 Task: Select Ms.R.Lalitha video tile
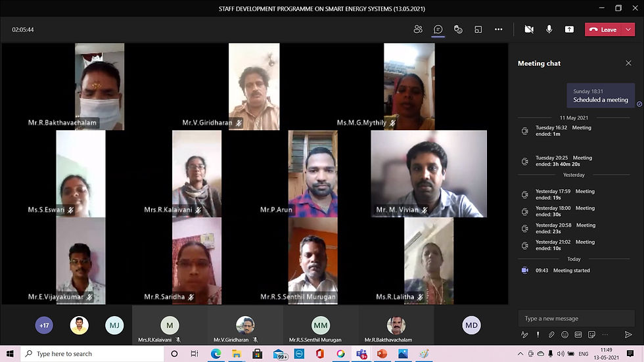pyautogui.click(x=428, y=261)
